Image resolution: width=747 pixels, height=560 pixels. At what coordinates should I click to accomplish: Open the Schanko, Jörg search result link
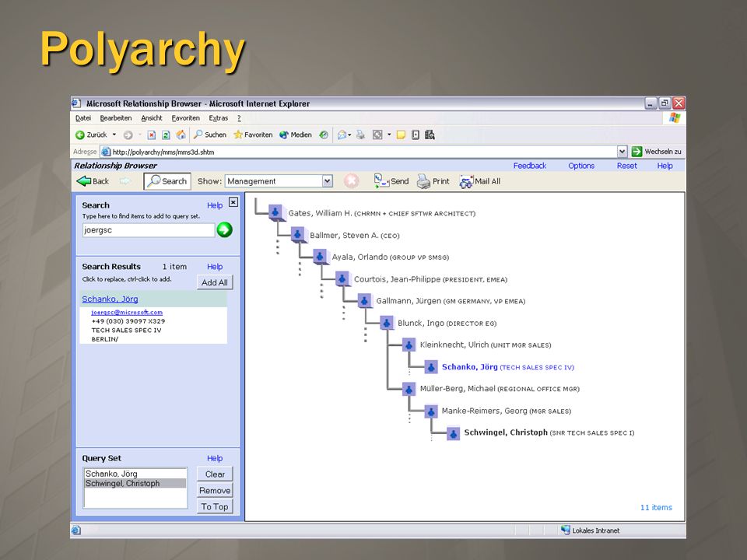(110, 299)
